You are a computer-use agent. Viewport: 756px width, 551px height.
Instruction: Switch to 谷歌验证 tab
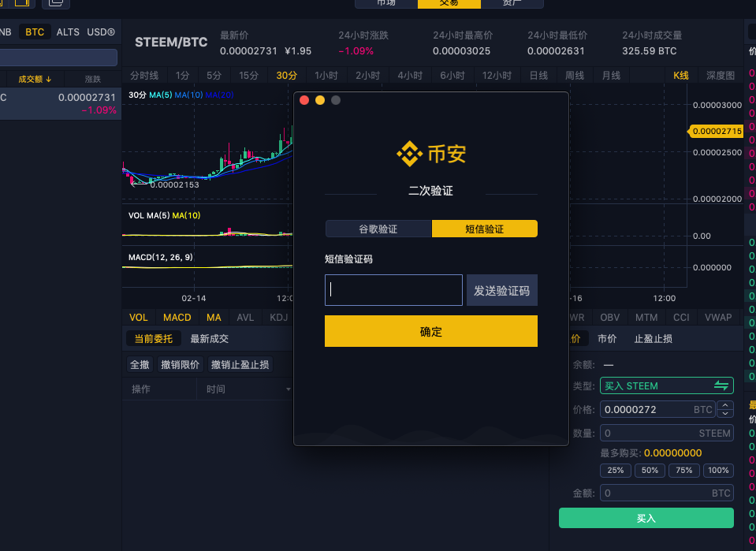[378, 229]
